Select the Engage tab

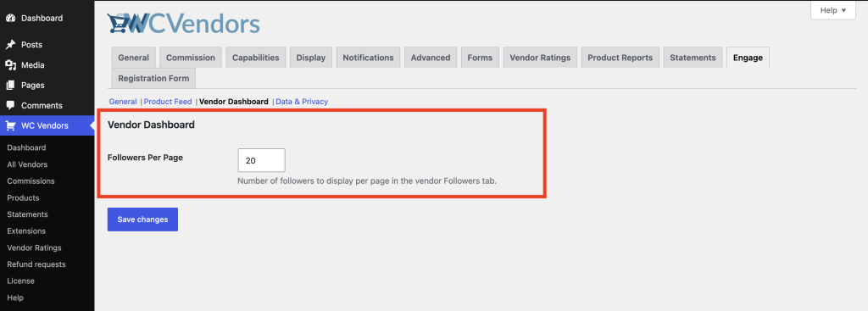coord(748,58)
